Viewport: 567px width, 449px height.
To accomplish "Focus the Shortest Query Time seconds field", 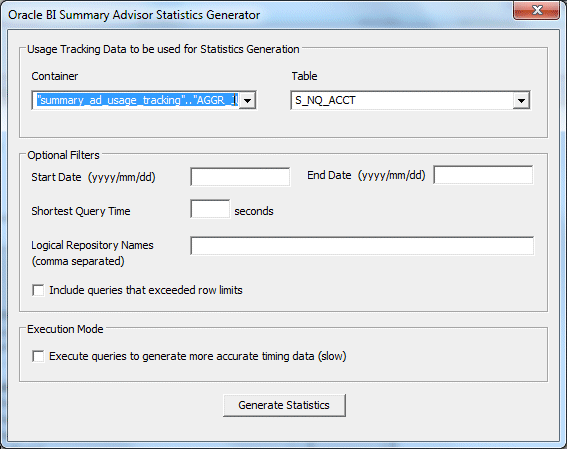I will click(x=210, y=209).
